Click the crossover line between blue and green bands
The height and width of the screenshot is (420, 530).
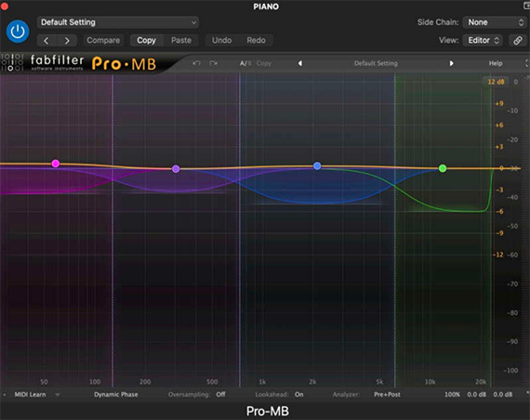(395, 230)
